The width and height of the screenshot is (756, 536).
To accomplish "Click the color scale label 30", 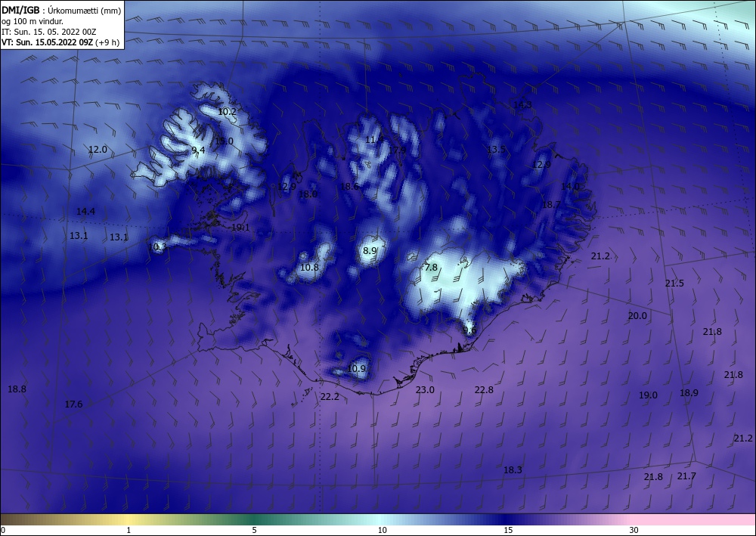I will tap(634, 530).
